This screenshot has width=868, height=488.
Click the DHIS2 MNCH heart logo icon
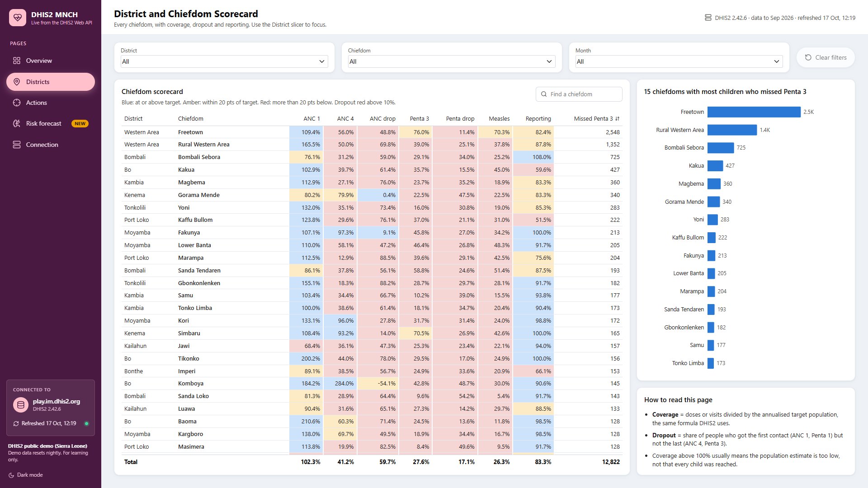click(x=18, y=18)
